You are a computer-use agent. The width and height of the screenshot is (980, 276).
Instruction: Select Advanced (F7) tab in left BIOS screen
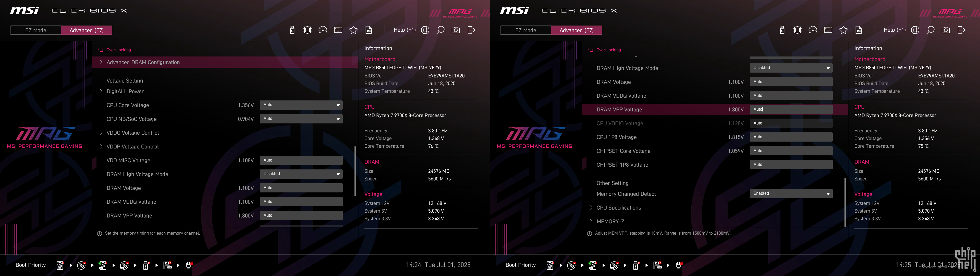pyautogui.click(x=87, y=30)
